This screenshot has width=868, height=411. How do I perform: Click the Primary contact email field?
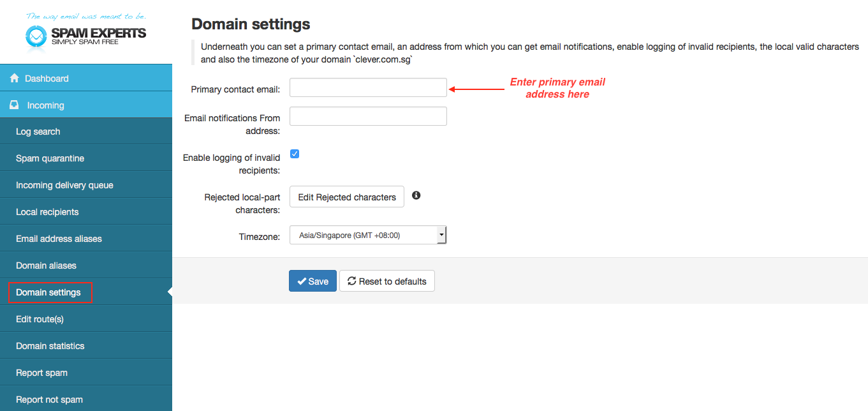(x=368, y=87)
